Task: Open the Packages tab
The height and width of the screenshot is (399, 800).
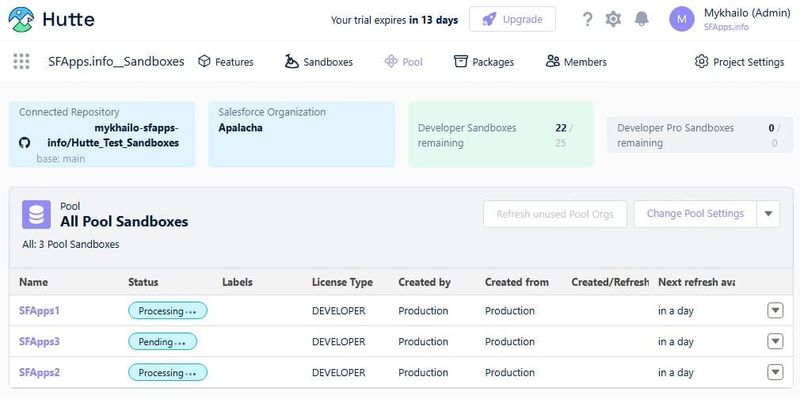Action: click(x=484, y=62)
